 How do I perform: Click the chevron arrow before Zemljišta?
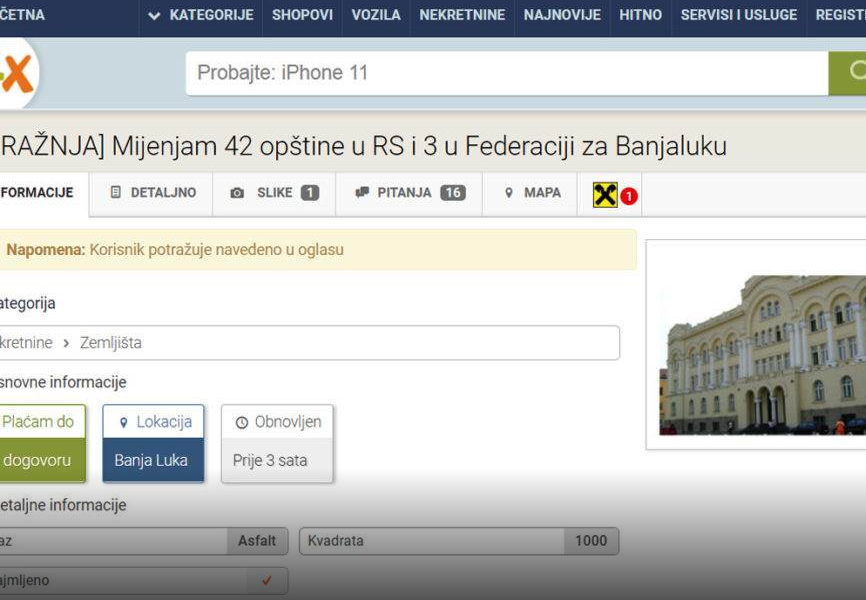click(x=66, y=343)
